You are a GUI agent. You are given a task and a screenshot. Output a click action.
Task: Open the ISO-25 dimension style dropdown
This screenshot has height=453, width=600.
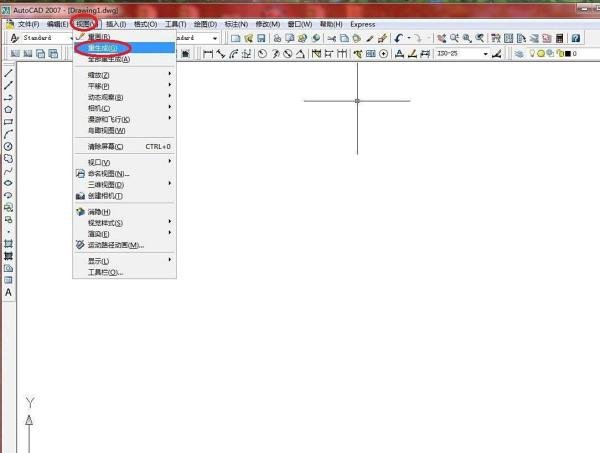tap(486, 54)
